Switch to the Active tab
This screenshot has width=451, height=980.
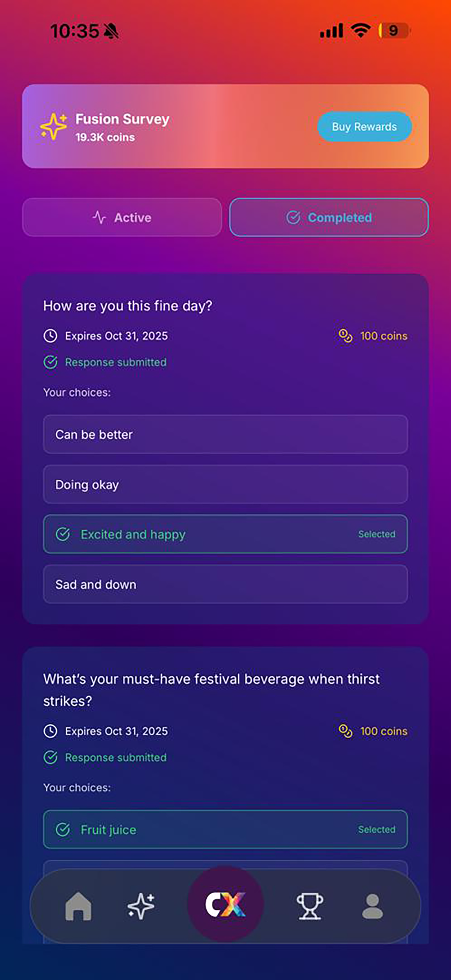tap(122, 217)
